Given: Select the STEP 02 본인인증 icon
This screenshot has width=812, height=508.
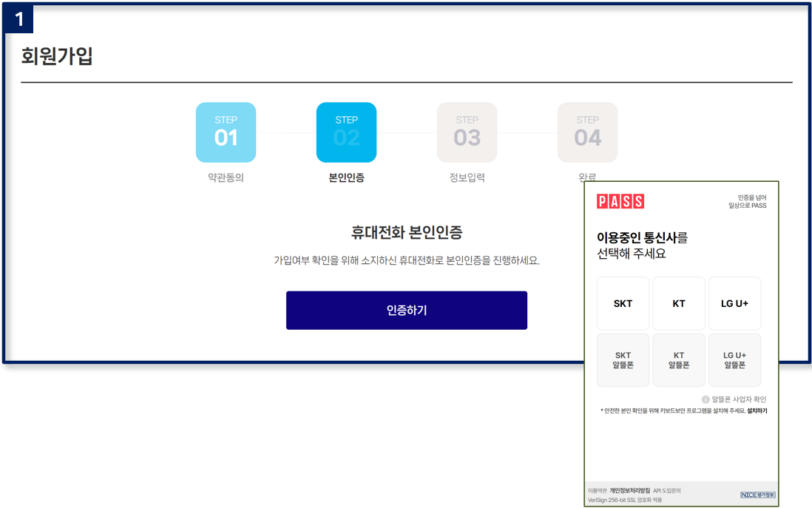Looking at the screenshot, I should 346,132.
